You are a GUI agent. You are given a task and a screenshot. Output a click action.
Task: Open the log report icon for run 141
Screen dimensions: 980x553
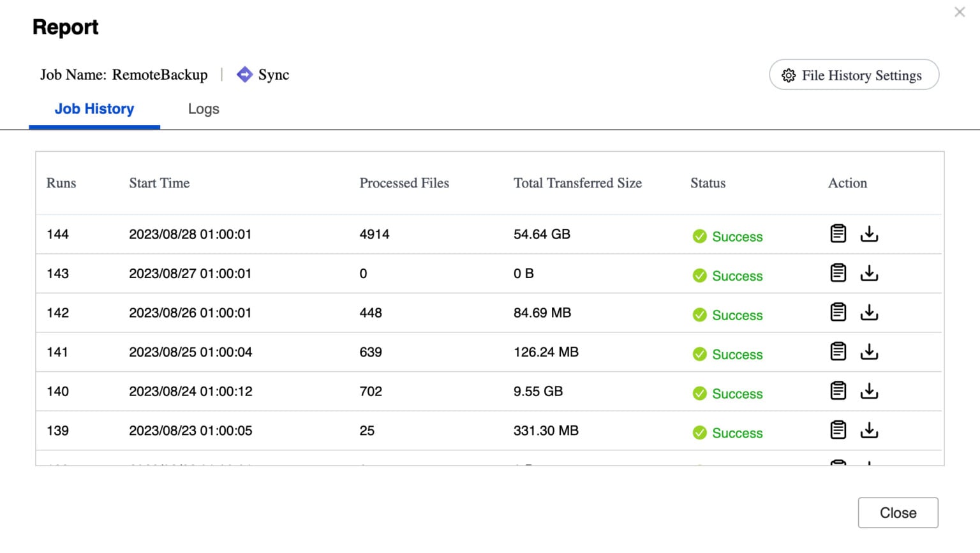tap(838, 351)
